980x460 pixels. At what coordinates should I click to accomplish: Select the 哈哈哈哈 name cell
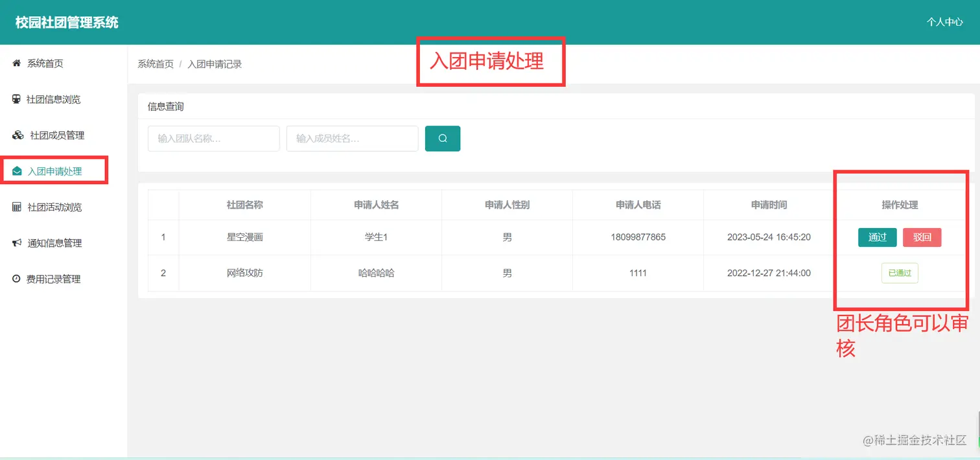pyautogui.click(x=376, y=273)
